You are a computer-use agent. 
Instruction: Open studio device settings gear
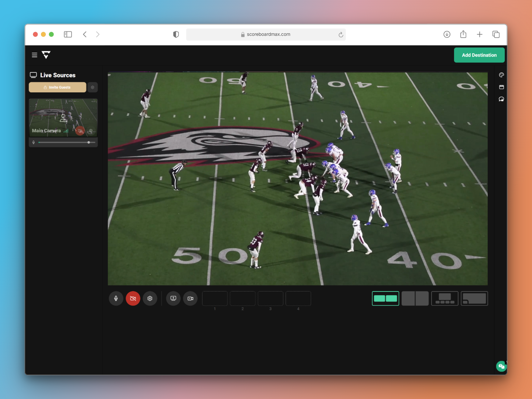tap(150, 299)
